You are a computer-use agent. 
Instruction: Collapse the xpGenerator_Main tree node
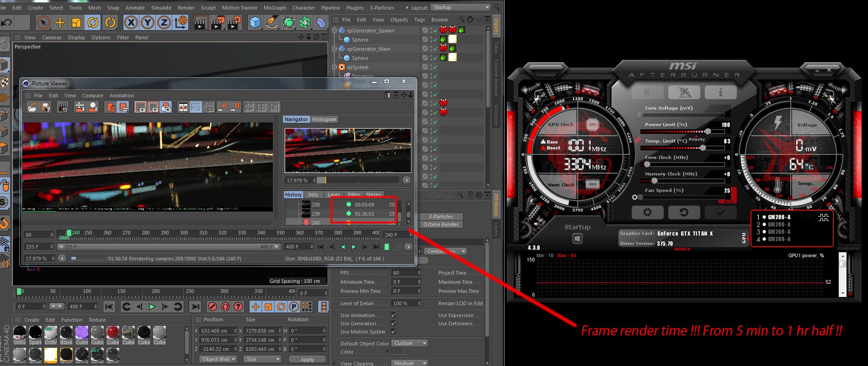coord(335,49)
